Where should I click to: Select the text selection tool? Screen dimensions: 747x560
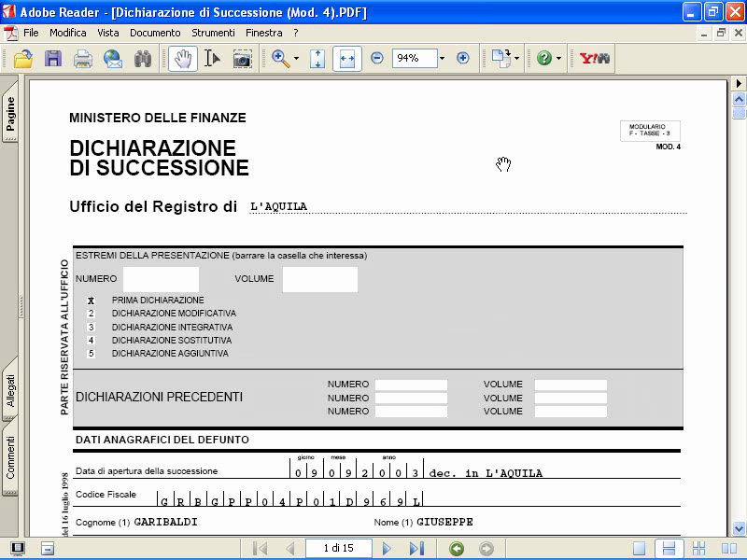tap(212, 59)
